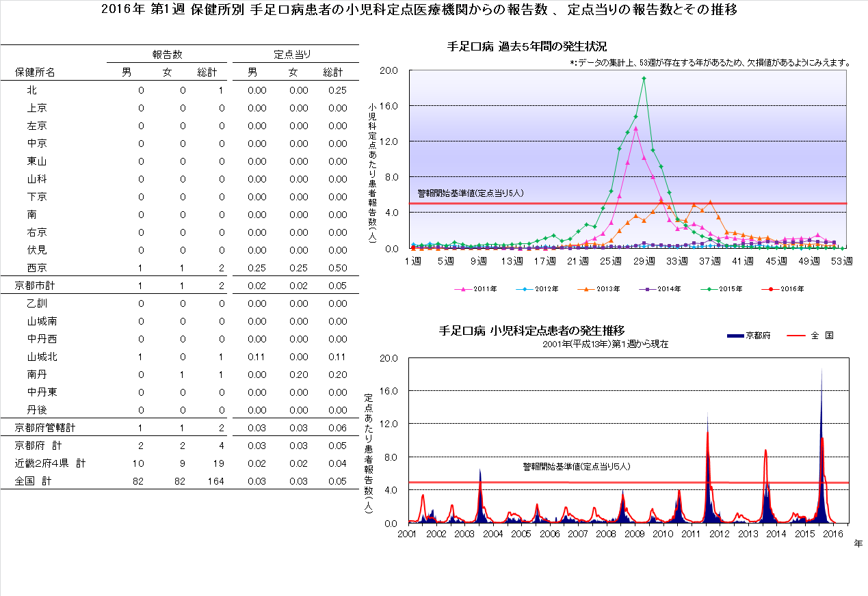
Task: Click the 京都市計 subtotal row label
Action: pyautogui.click(x=36, y=286)
